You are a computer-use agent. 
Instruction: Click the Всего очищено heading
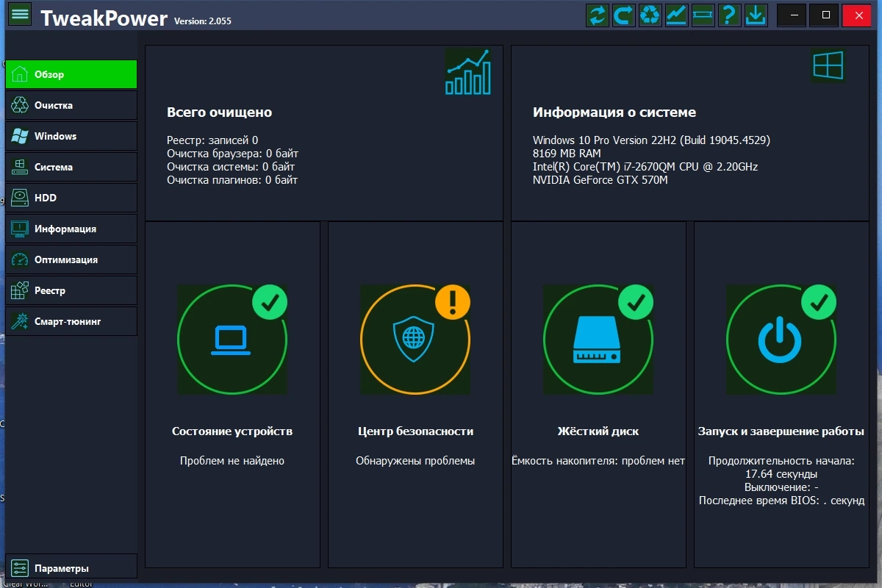pos(220,112)
